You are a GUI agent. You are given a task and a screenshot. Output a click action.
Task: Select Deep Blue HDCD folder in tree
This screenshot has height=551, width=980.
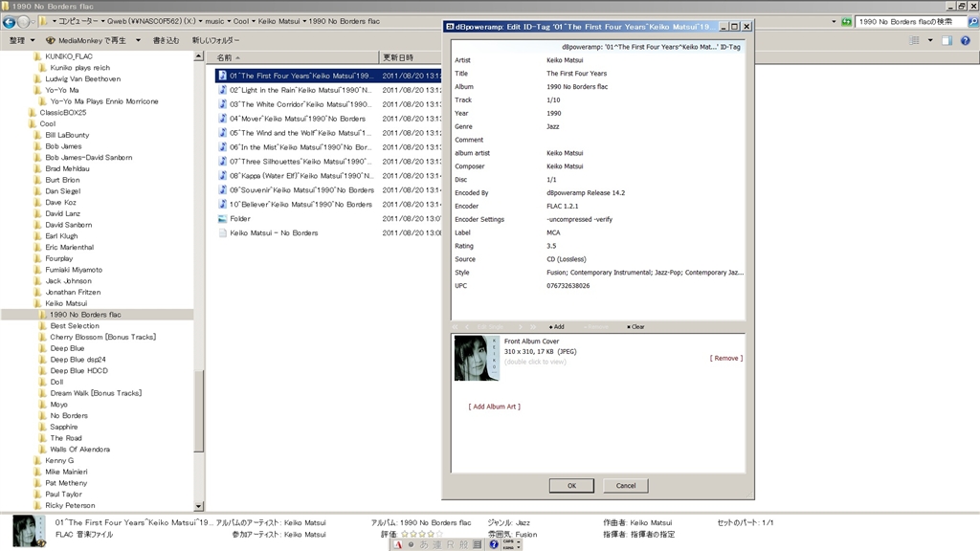coord(78,371)
